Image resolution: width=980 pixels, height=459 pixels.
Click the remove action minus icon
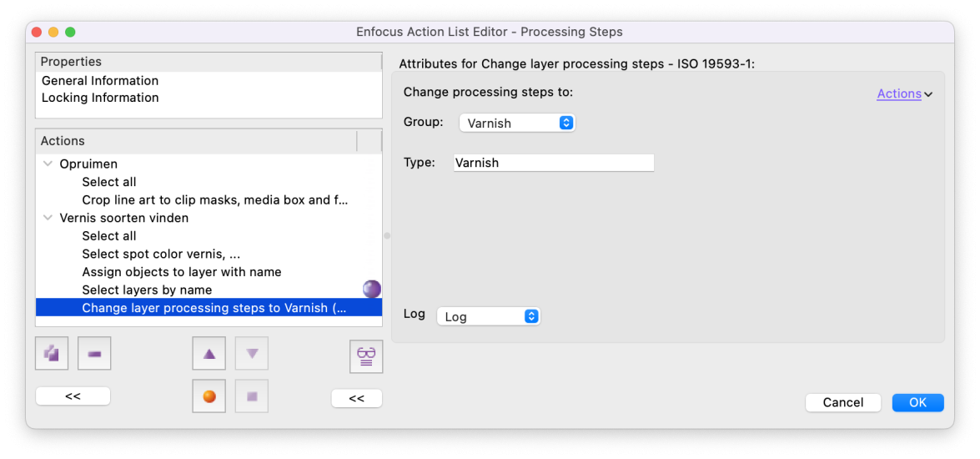94,354
